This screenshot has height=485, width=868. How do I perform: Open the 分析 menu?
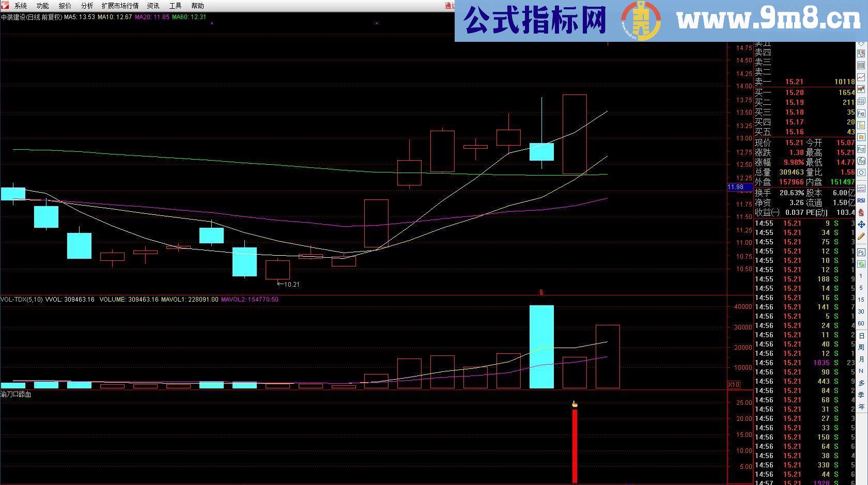point(87,6)
